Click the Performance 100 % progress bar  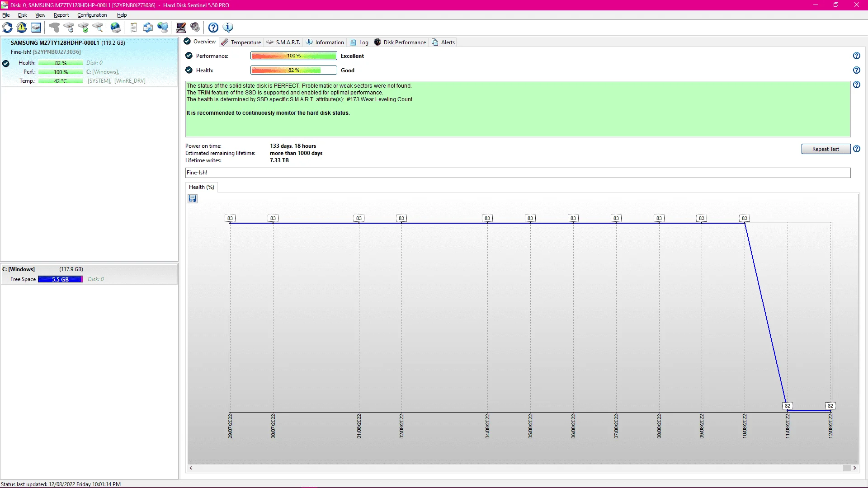(x=294, y=56)
